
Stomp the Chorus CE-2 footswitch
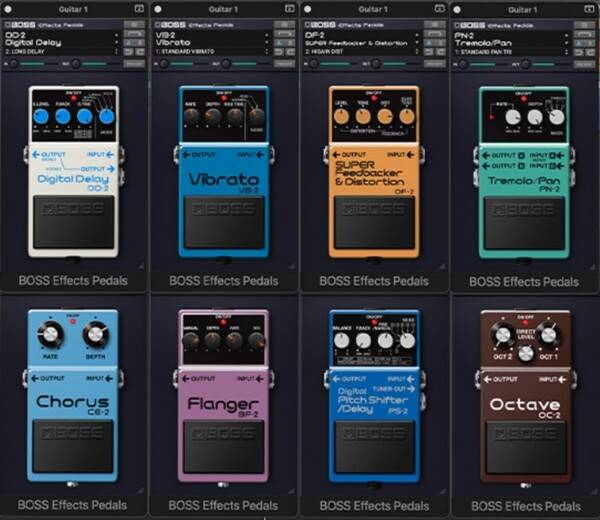pyautogui.click(x=73, y=447)
